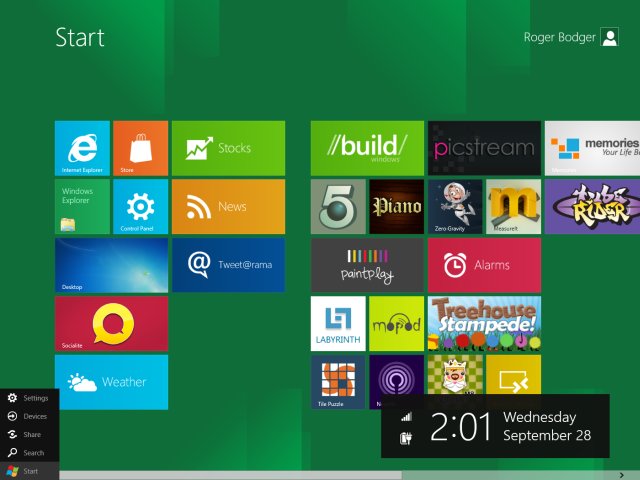Open the Devices charm

coord(29,416)
